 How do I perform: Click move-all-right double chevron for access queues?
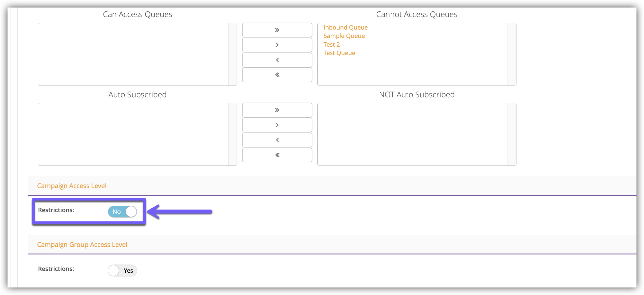(x=277, y=30)
